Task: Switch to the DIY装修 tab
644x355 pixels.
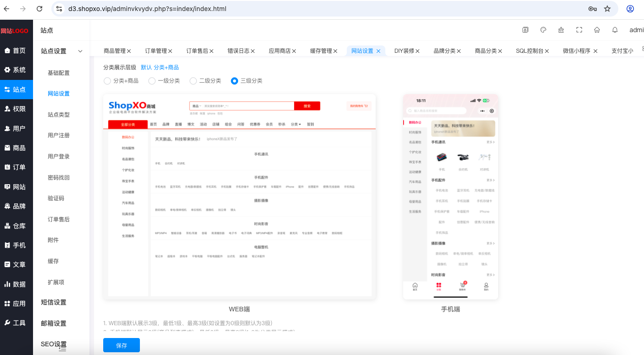Action: coord(404,51)
